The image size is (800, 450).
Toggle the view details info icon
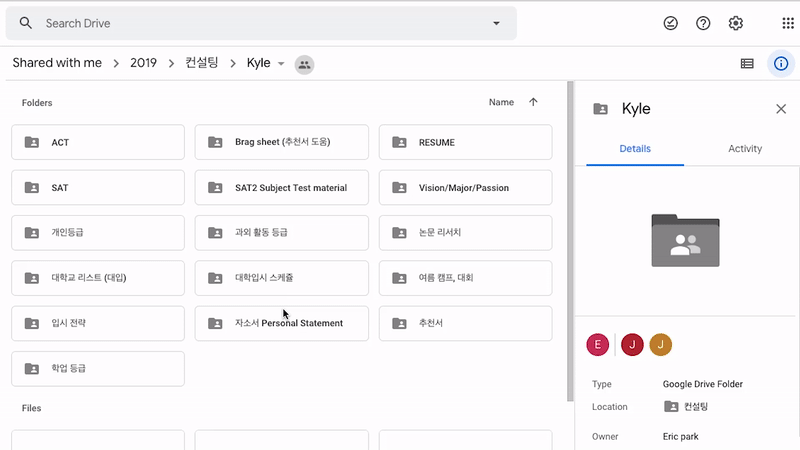pyautogui.click(x=781, y=63)
